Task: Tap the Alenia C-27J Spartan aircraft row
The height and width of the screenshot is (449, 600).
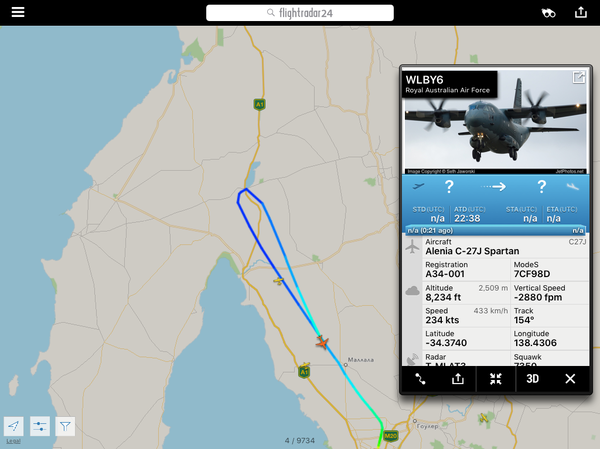Action: pos(496,247)
